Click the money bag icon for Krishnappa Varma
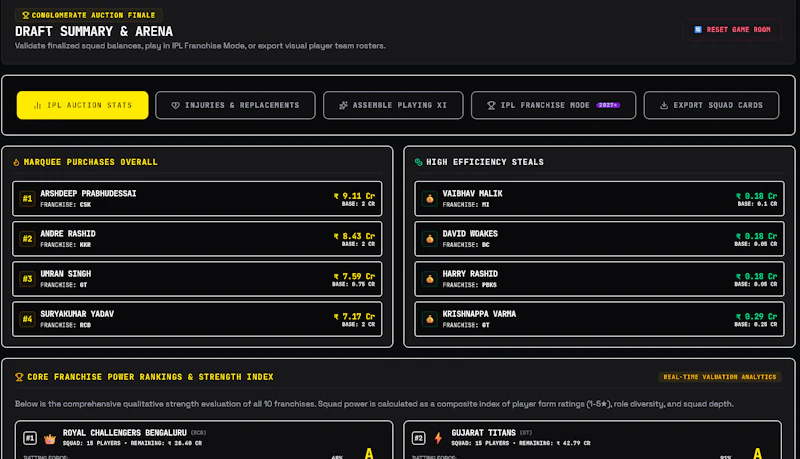The height and width of the screenshot is (459, 800). (430, 319)
